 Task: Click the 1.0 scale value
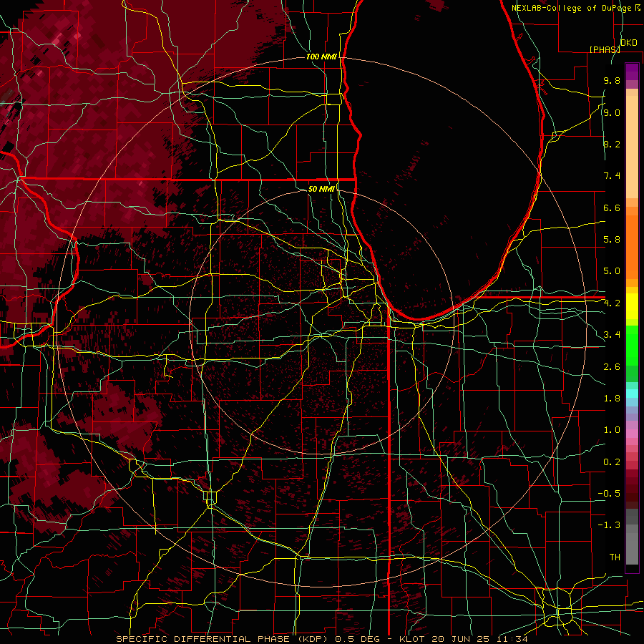(x=612, y=430)
